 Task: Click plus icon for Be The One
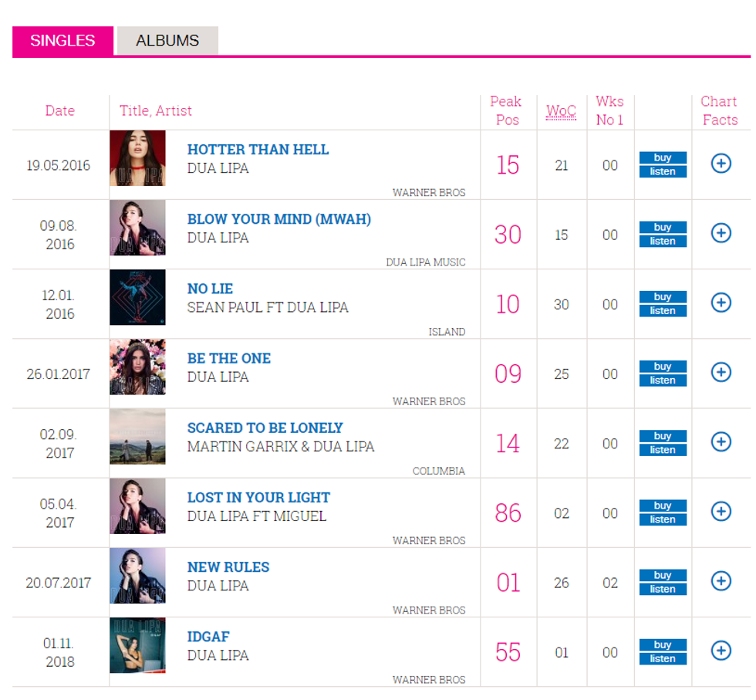click(x=721, y=372)
